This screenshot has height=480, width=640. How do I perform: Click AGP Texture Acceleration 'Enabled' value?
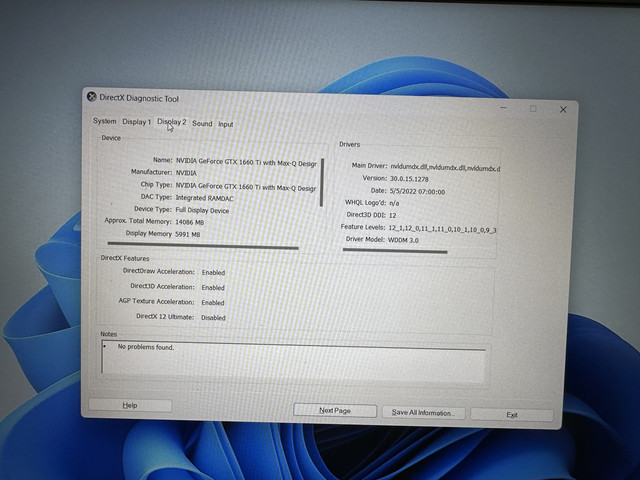click(213, 302)
